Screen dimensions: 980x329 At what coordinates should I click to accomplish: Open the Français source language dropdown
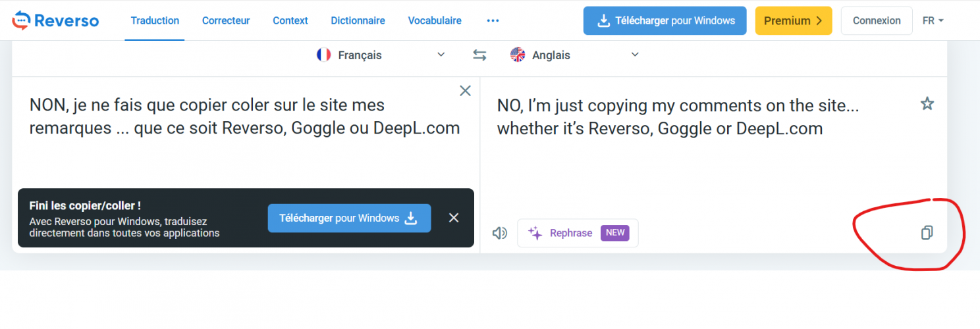[x=381, y=55]
